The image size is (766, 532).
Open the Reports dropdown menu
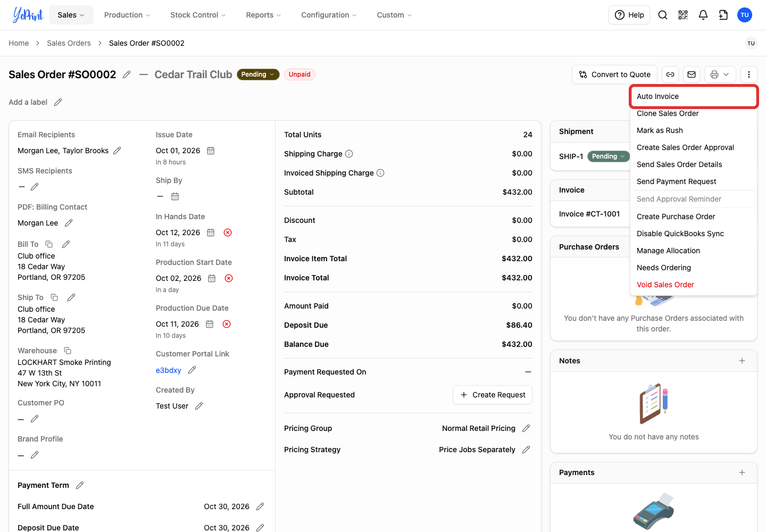263,15
